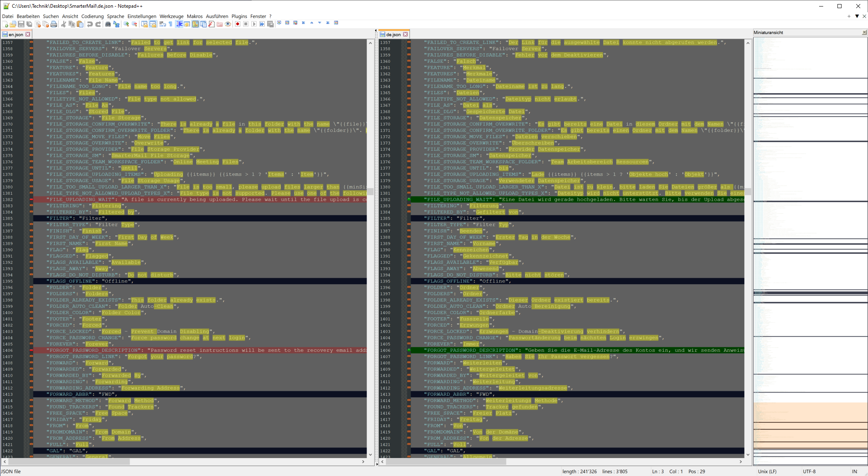
Task: Click the Open file toolbar icon
Action: pyautogui.click(x=13, y=24)
